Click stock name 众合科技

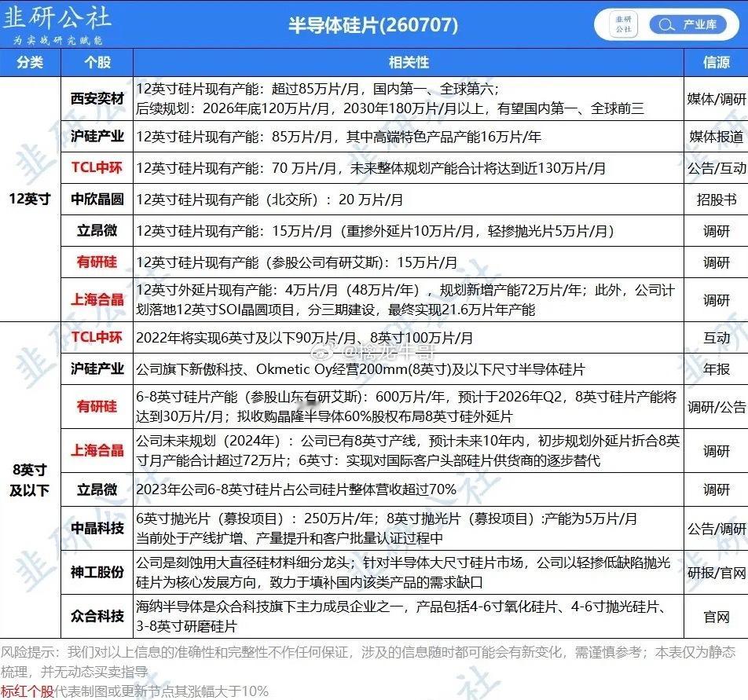(x=97, y=616)
